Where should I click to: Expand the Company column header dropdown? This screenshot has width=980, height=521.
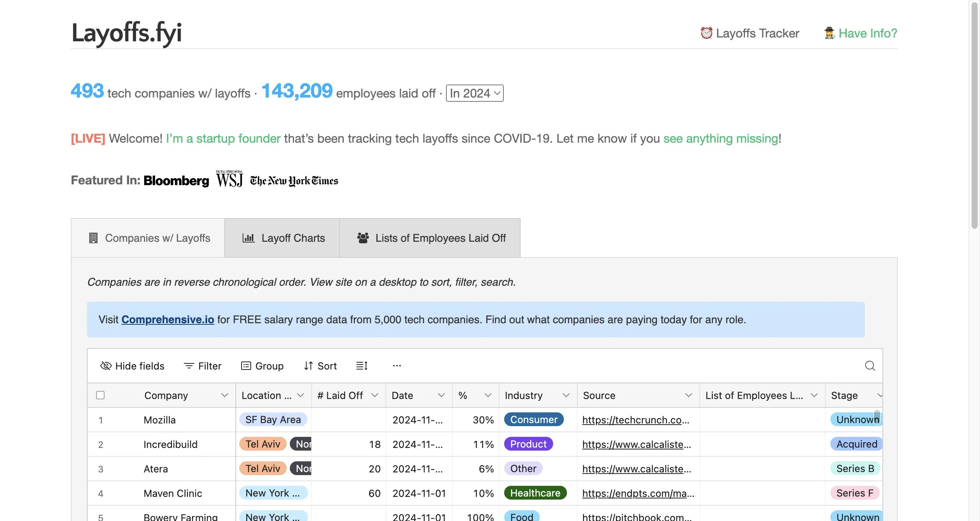tap(225, 395)
